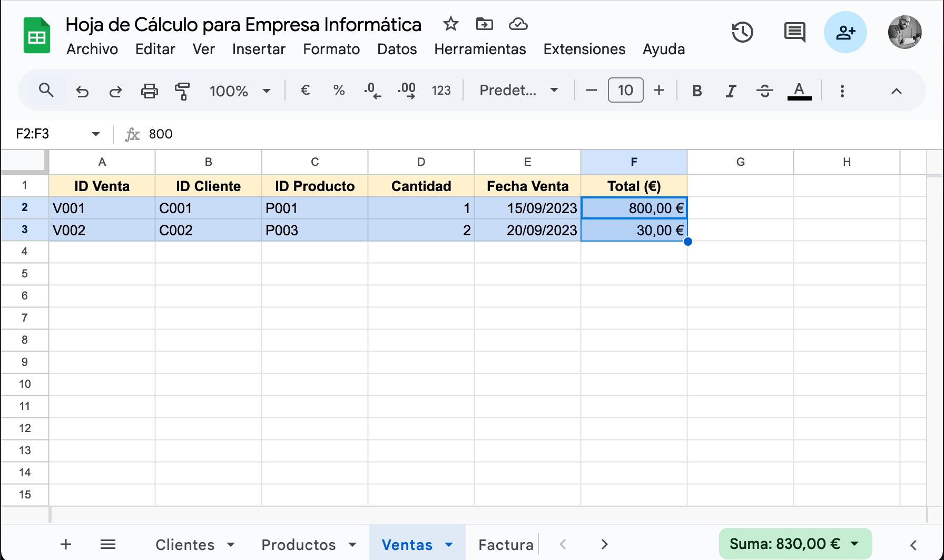Toggle strikethrough formatting
The width and height of the screenshot is (944, 560).
(x=764, y=91)
